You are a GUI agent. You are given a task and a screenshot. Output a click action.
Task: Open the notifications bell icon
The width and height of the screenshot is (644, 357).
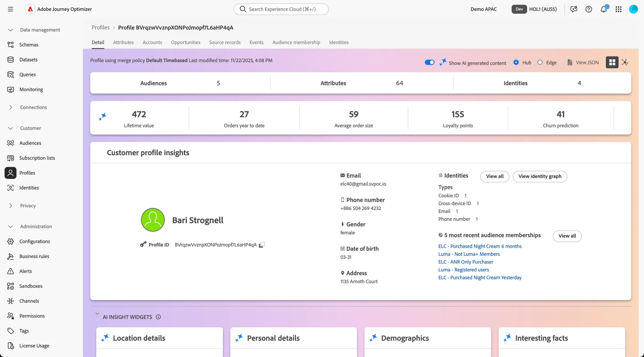[604, 9]
